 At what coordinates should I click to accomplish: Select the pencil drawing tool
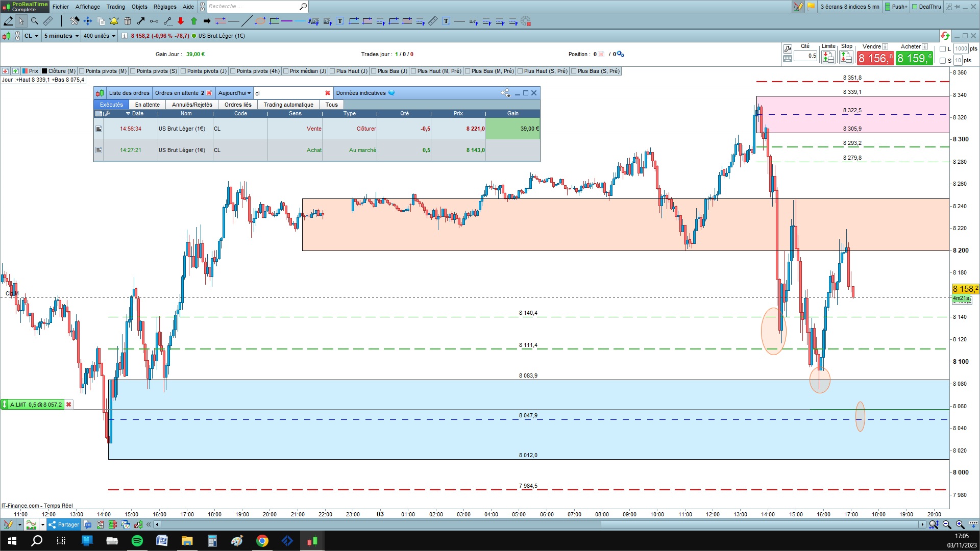pos(8,21)
